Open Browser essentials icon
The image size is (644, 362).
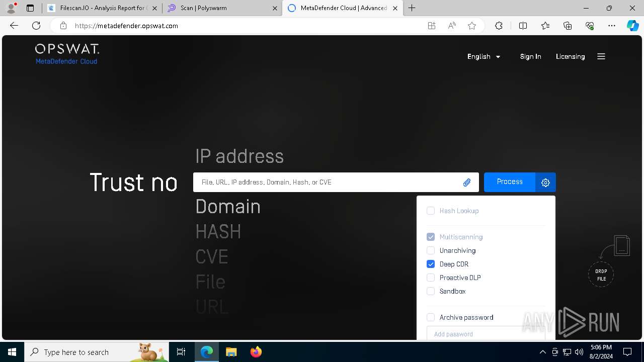click(x=590, y=26)
